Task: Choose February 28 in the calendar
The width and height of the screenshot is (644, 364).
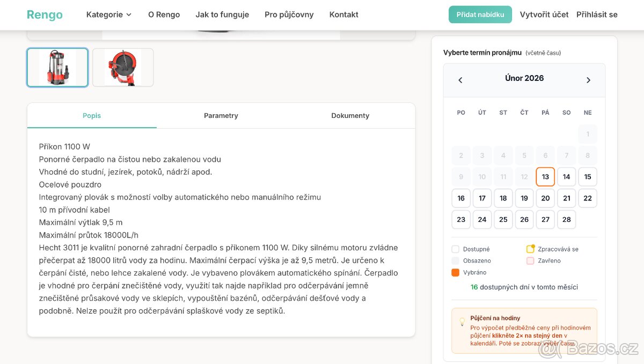Action: click(566, 220)
